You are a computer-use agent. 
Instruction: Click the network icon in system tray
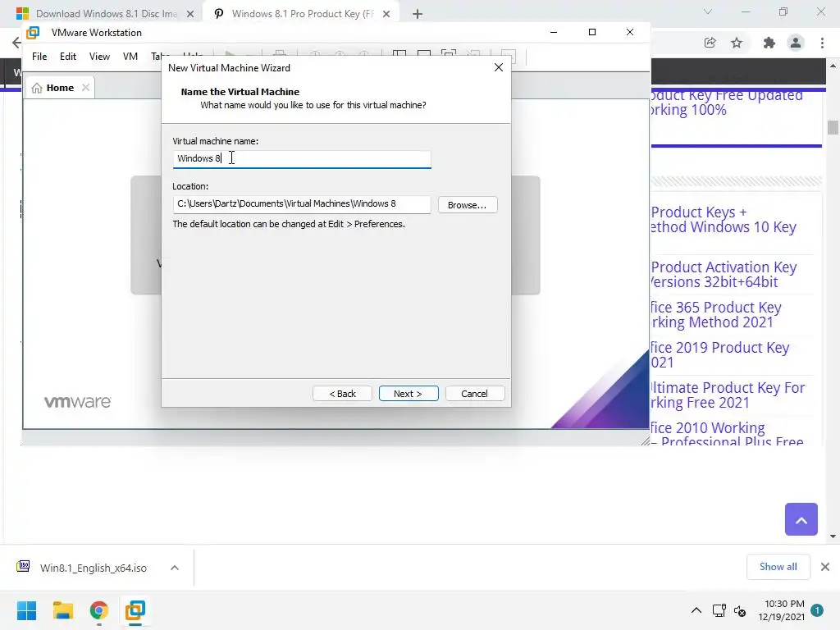tap(719, 610)
